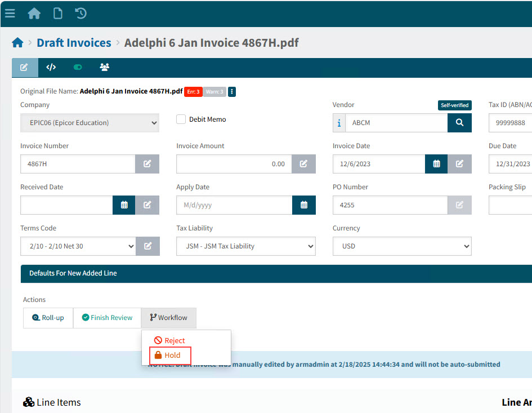Image resolution: width=532 pixels, height=413 pixels.
Task: Expand the Currency dropdown
Action: pyautogui.click(x=402, y=246)
